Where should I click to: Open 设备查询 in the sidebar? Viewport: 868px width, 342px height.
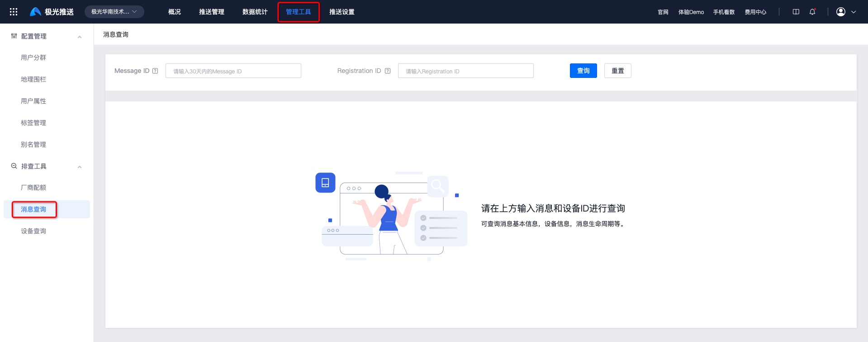(x=33, y=231)
